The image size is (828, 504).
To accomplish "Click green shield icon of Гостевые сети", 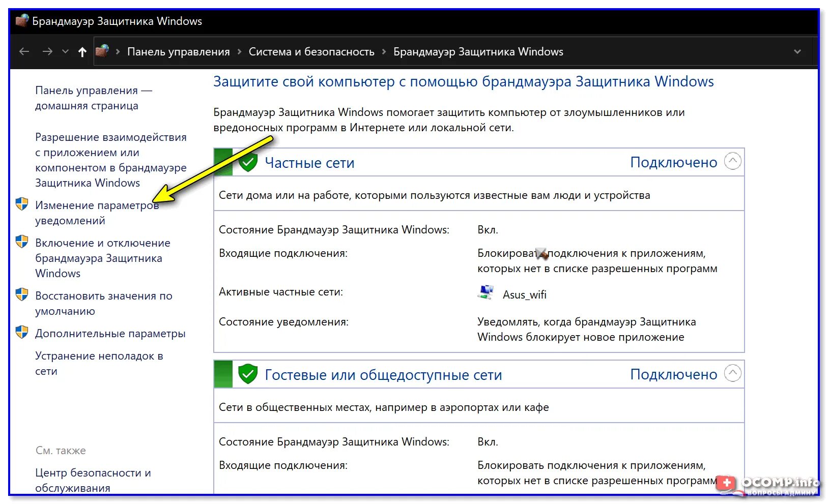I will (248, 374).
